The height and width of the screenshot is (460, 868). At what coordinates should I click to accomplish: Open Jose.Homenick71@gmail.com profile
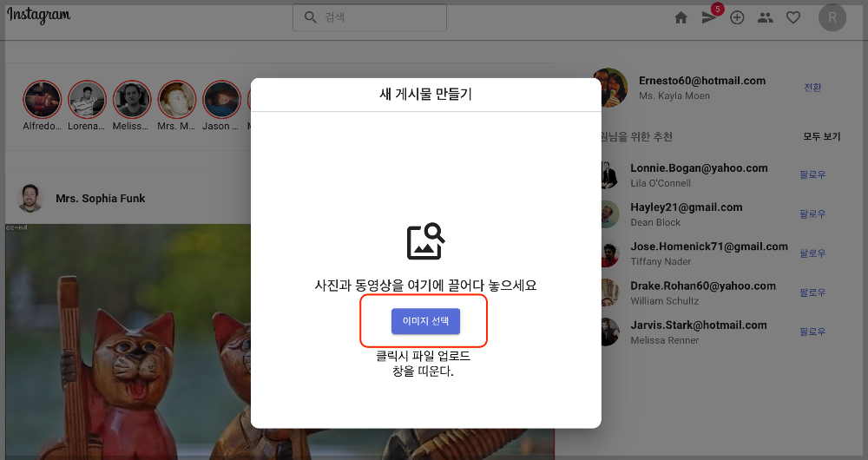click(708, 246)
